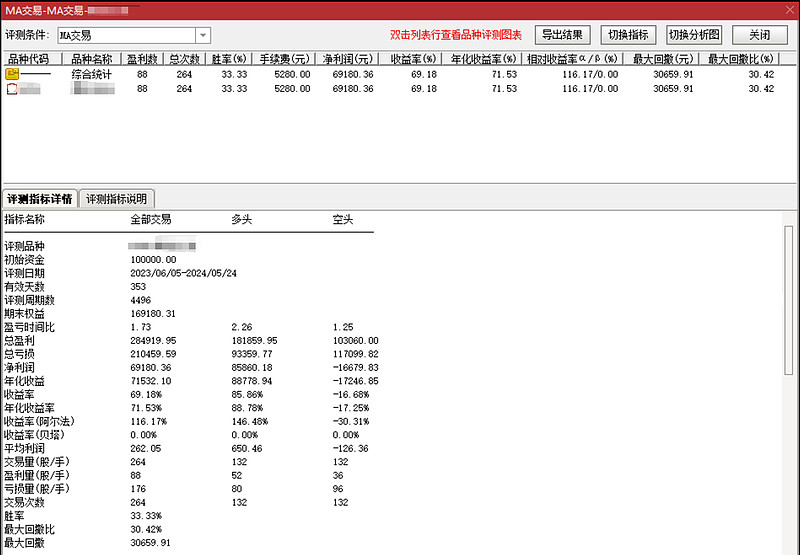Close the window with the title bar X
The height and width of the screenshot is (555, 800).
(789, 10)
